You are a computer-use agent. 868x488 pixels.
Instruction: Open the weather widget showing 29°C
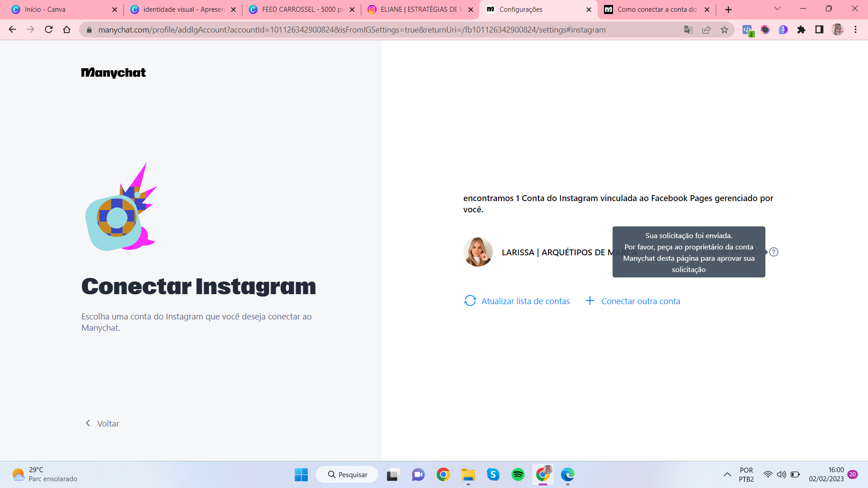coord(44,474)
